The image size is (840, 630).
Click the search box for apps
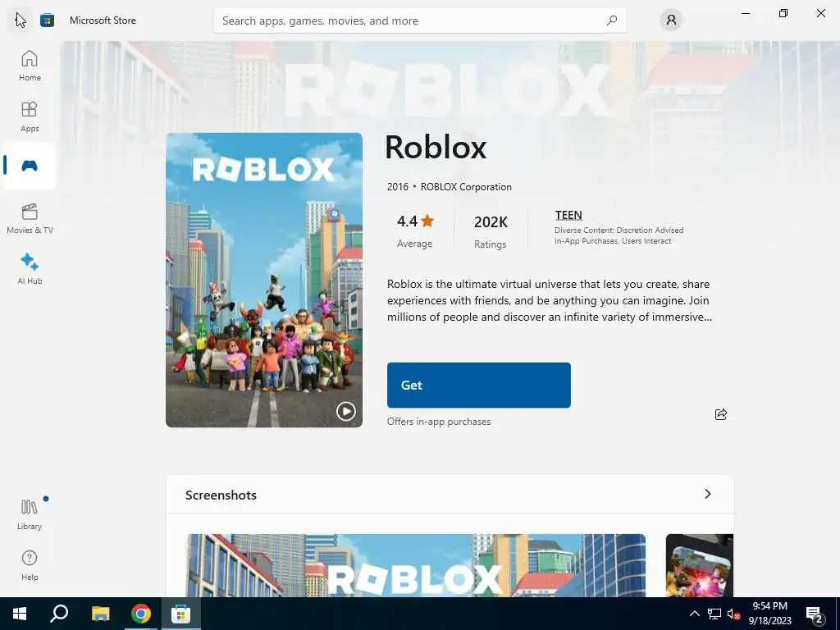419,21
